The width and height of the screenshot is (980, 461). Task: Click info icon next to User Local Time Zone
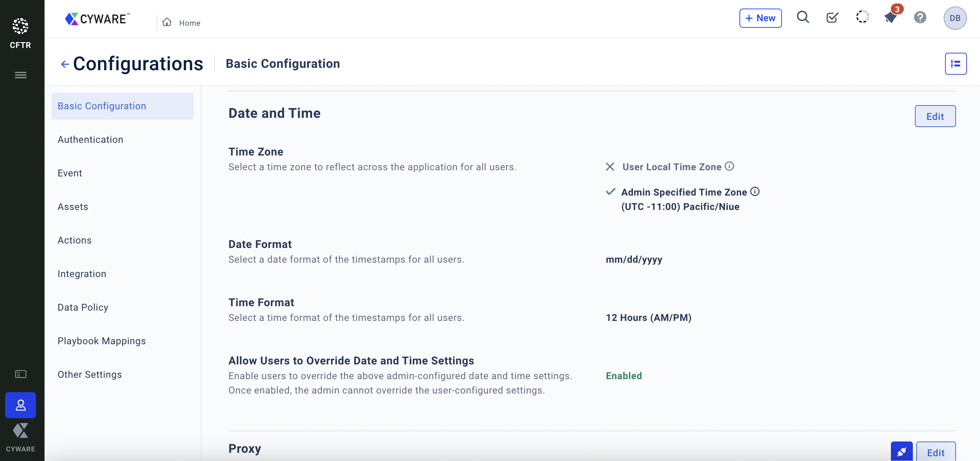coord(729,166)
